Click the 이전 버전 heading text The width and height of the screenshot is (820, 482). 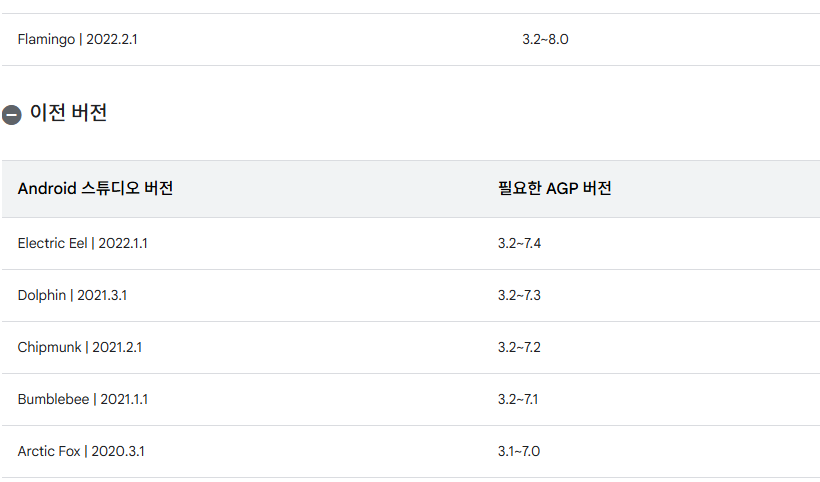point(69,112)
